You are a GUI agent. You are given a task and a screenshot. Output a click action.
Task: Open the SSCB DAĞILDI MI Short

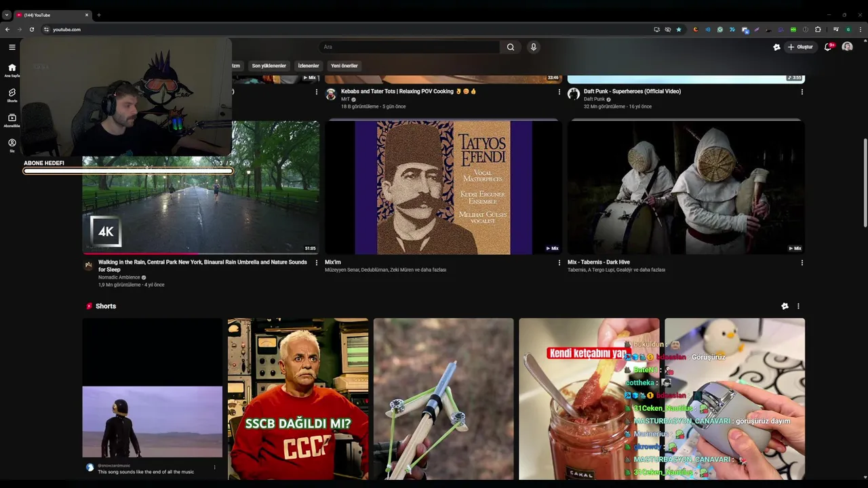(298, 399)
